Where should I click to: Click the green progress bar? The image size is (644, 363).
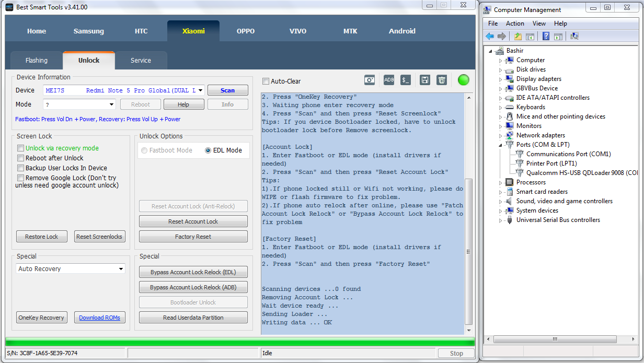[240, 342]
